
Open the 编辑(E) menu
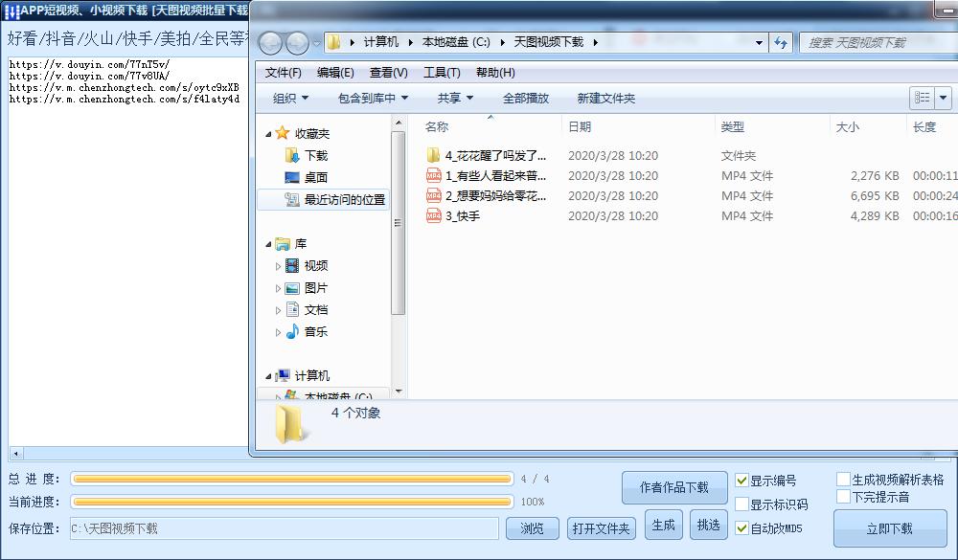point(335,73)
